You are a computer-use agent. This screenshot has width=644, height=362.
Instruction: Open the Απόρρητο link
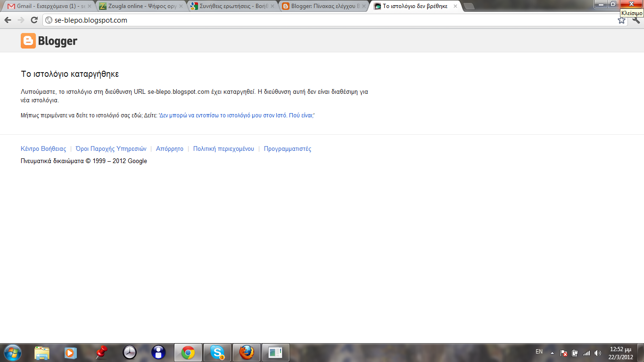[170, 149]
